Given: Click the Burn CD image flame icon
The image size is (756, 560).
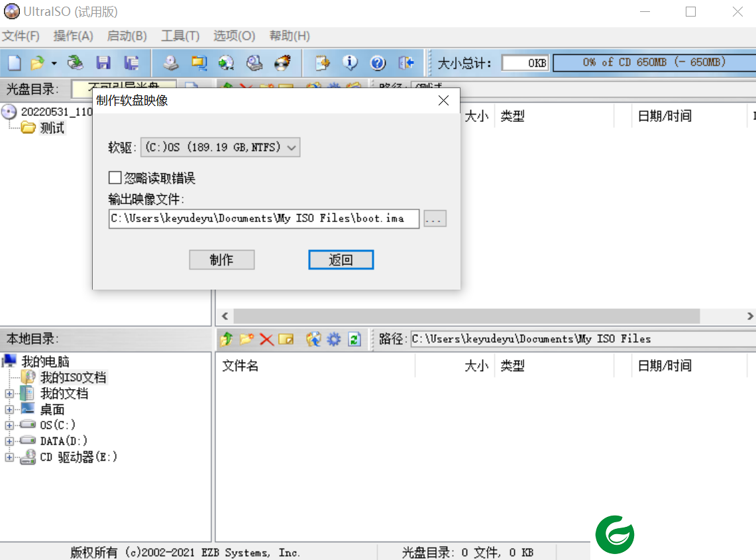Looking at the screenshot, I should pyautogui.click(x=282, y=63).
